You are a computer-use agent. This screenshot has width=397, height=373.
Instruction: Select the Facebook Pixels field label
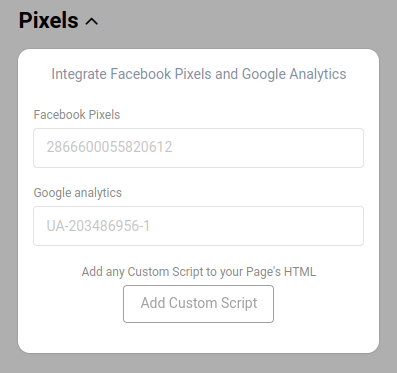77,115
